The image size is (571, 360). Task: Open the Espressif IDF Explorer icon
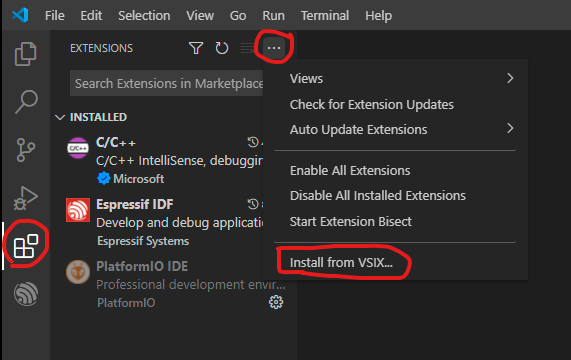pos(26,294)
